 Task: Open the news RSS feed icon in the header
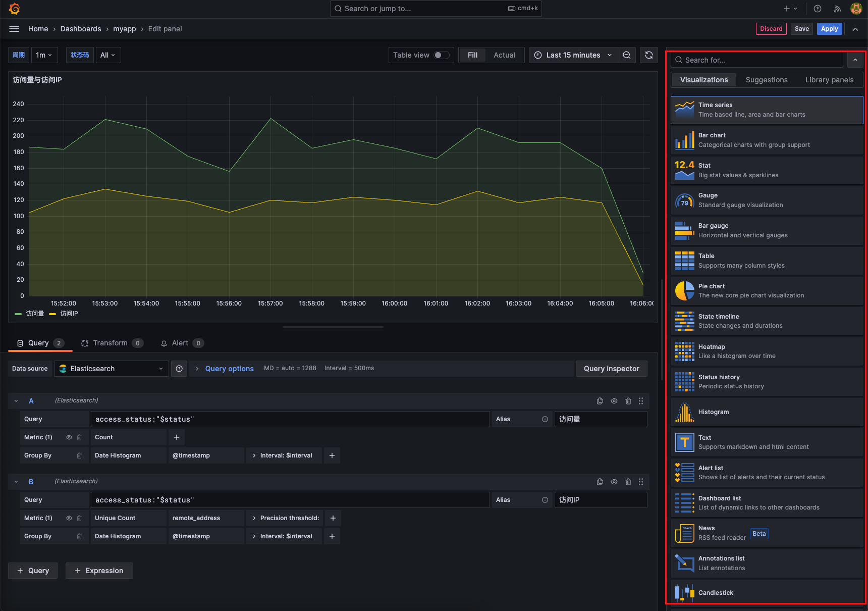[837, 9]
